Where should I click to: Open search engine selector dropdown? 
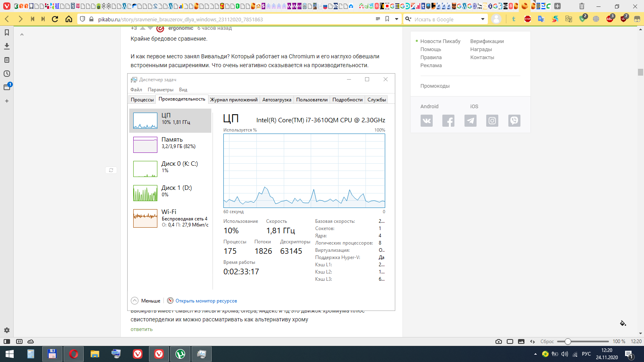408,19
